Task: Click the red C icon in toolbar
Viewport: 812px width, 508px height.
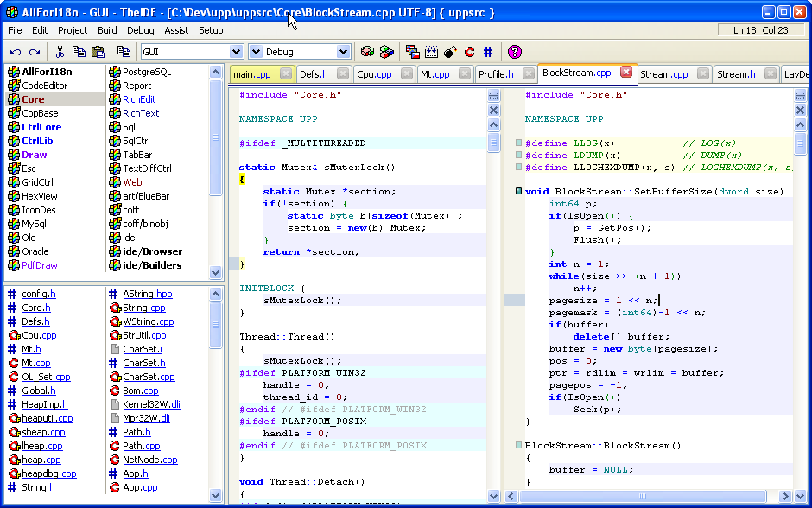Action: point(469,52)
